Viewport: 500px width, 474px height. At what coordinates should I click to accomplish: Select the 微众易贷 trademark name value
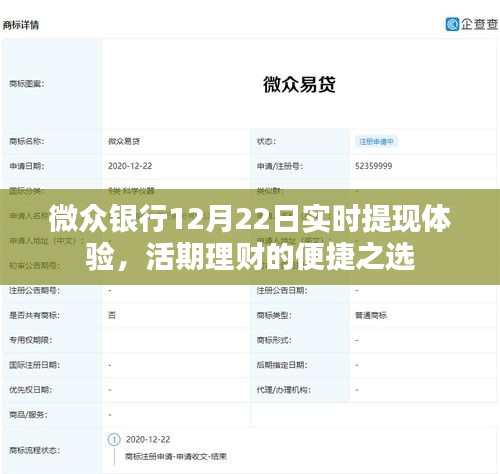tap(124, 141)
